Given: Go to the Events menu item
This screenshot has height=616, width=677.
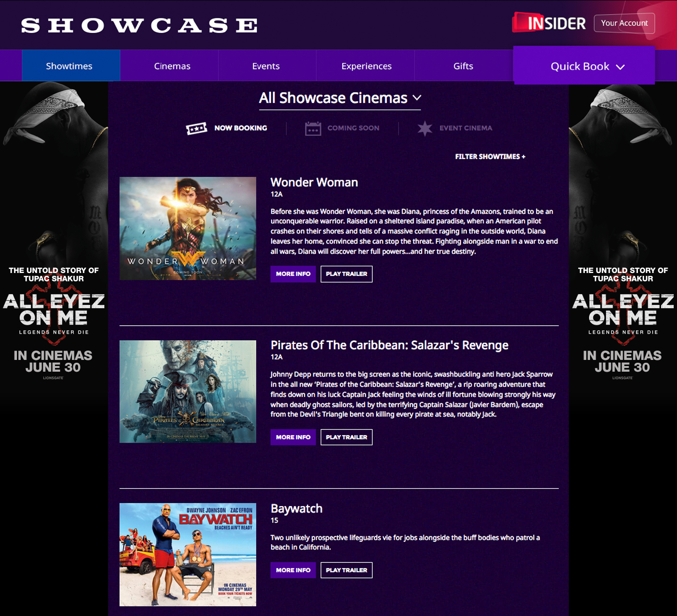Looking at the screenshot, I should tap(266, 66).
